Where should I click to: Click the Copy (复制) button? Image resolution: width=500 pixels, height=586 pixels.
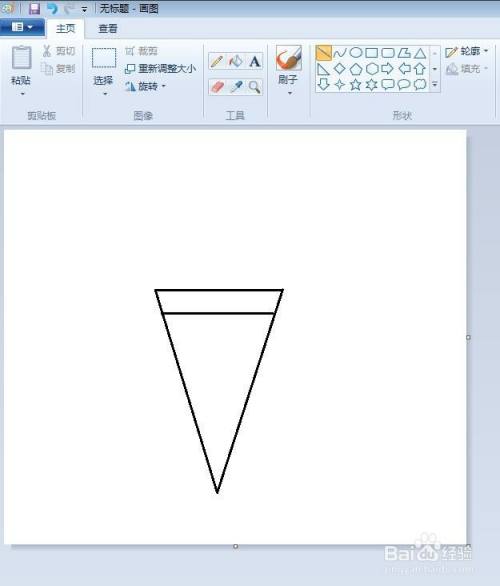[58, 68]
